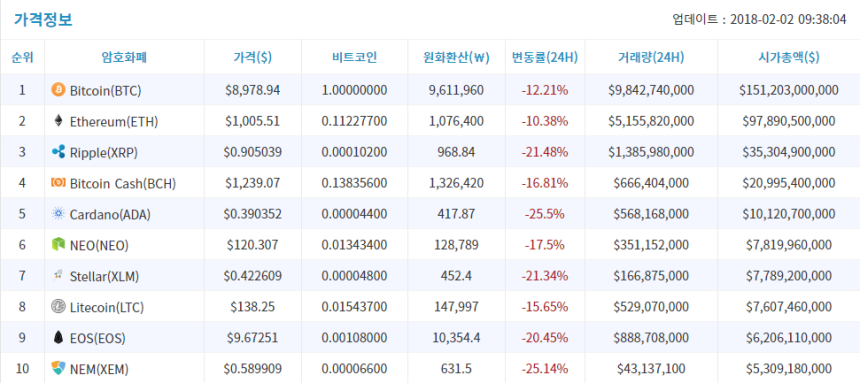The height and width of the screenshot is (383, 860).
Task: Click NEM change rate -25.14%
Action: click(545, 368)
